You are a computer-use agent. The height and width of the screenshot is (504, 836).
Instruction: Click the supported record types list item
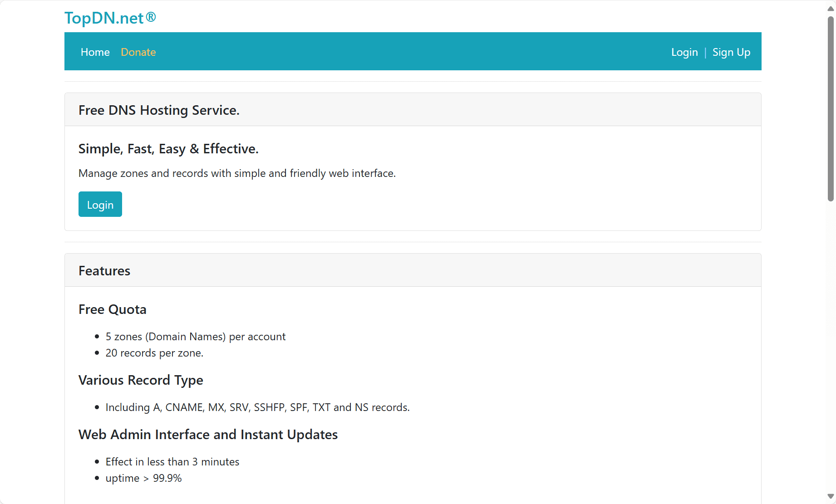(257, 407)
